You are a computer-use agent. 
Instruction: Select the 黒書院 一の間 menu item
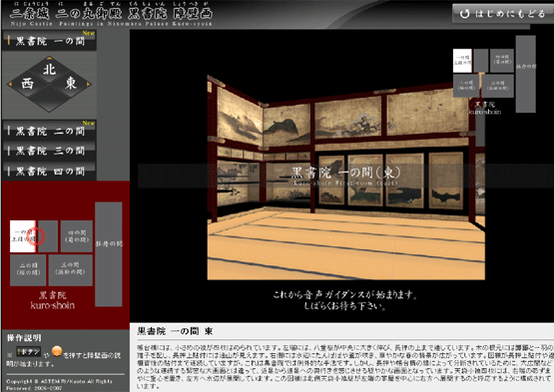click(49, 41)
